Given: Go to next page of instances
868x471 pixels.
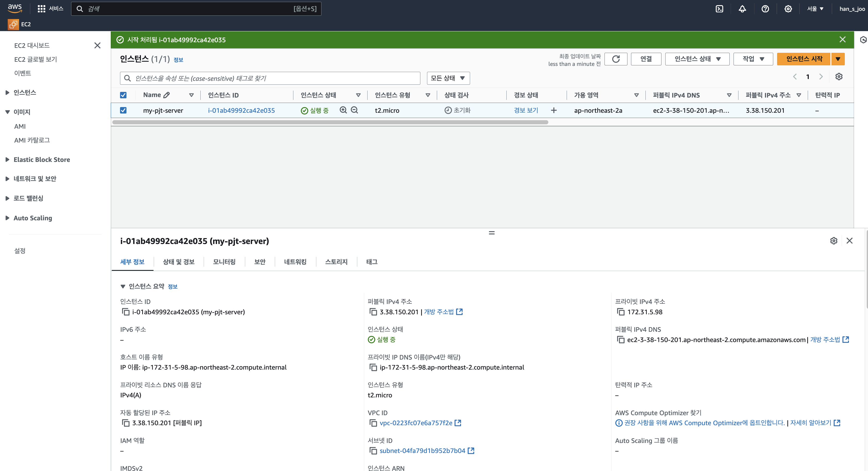Looking at the screenshot, I should coord(821,77).
